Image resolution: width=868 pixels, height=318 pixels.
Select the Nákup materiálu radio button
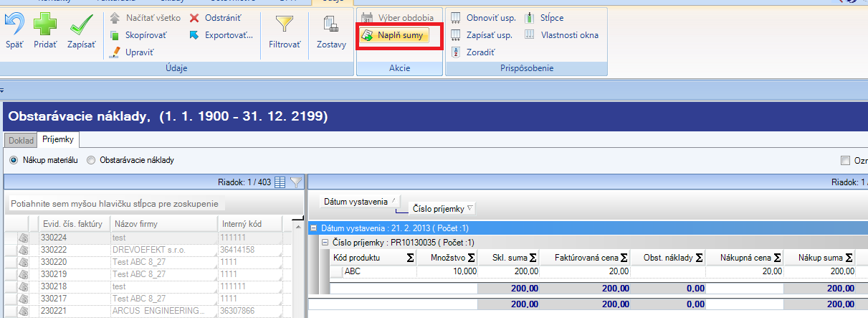click(13, 160)
